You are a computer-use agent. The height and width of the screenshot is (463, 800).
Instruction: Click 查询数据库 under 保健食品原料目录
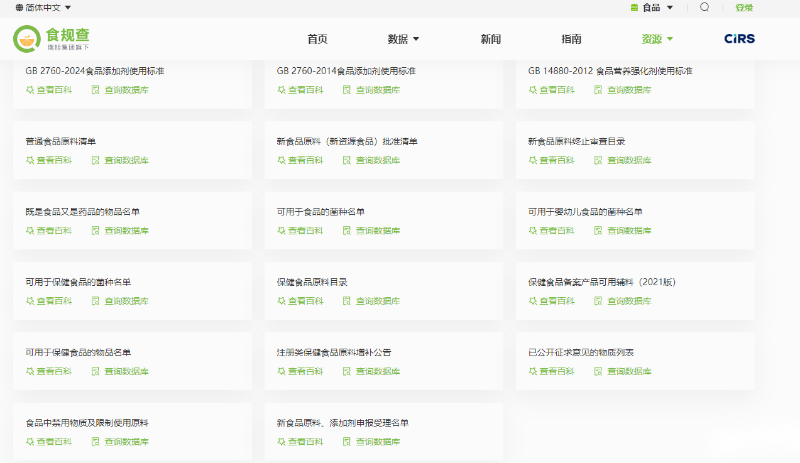[378, 301]
